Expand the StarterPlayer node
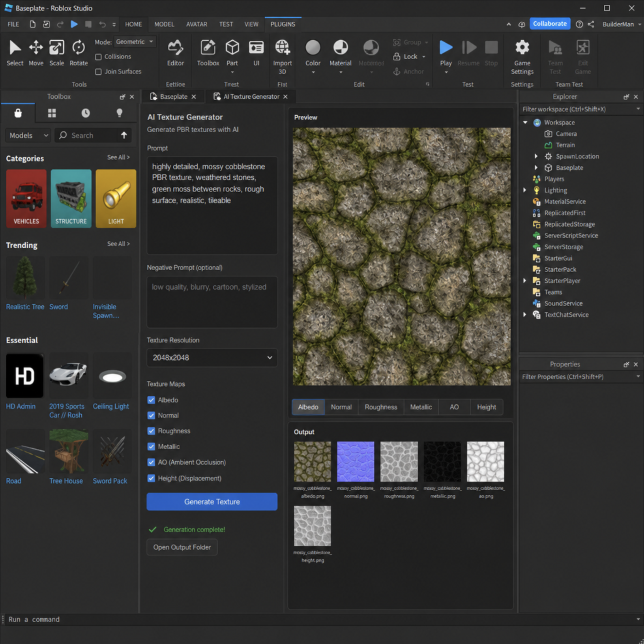The height and width of the screenshot is (644, 644). [525, 281]
